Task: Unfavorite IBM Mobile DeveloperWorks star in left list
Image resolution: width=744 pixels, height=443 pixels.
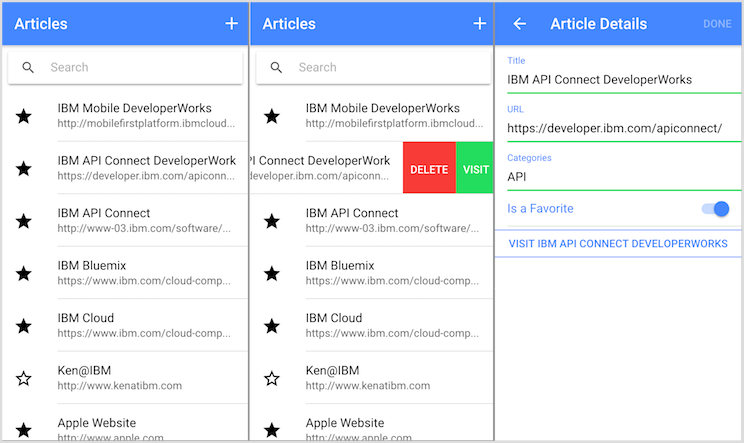Action: [24, 116]
